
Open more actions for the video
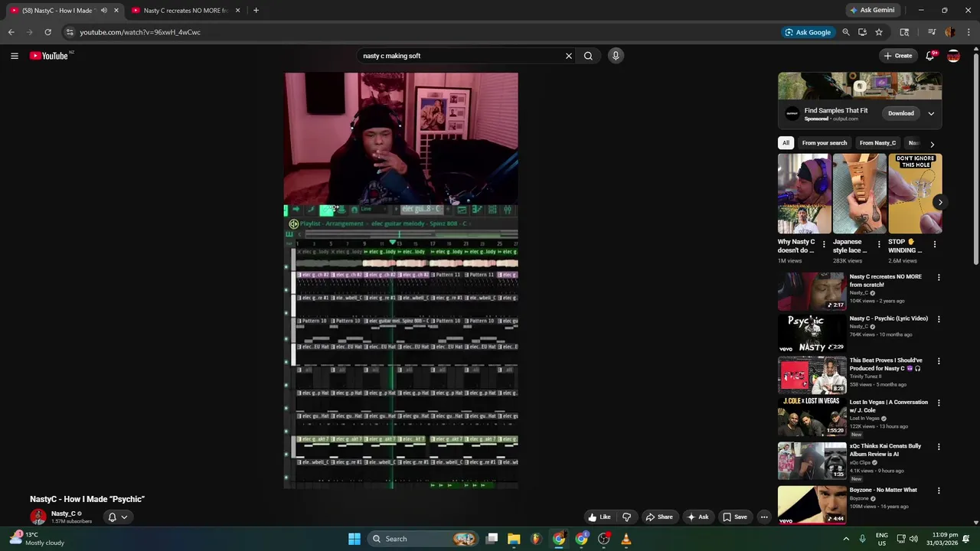[764, 517]
